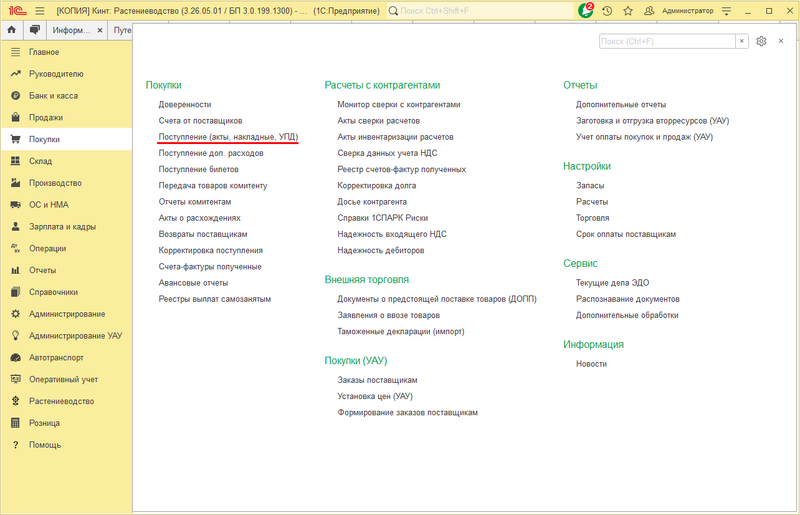Switch to the Информ... tab
800x515 pixels.
[x=71, y=30]
